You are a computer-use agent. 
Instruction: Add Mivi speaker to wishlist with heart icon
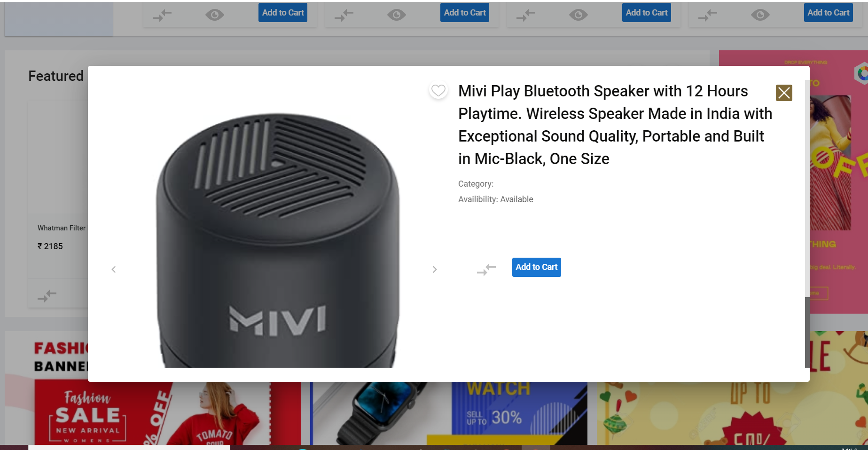(x=438, y=90)
